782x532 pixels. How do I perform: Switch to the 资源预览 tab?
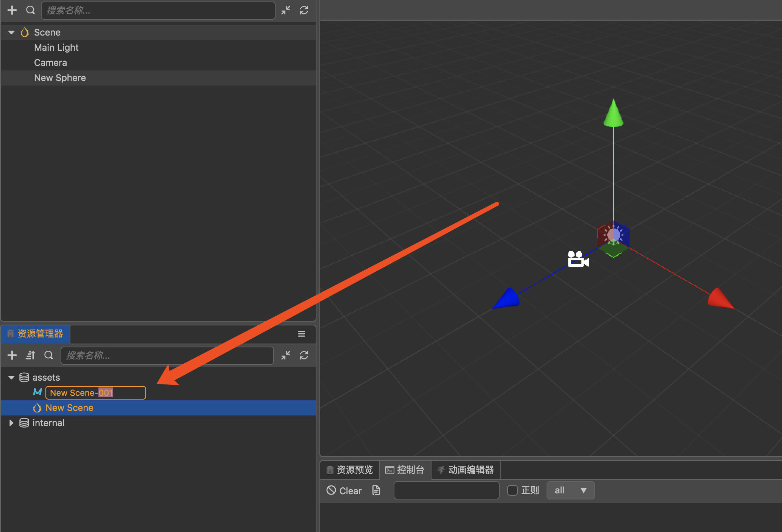[x=350, y=470]
